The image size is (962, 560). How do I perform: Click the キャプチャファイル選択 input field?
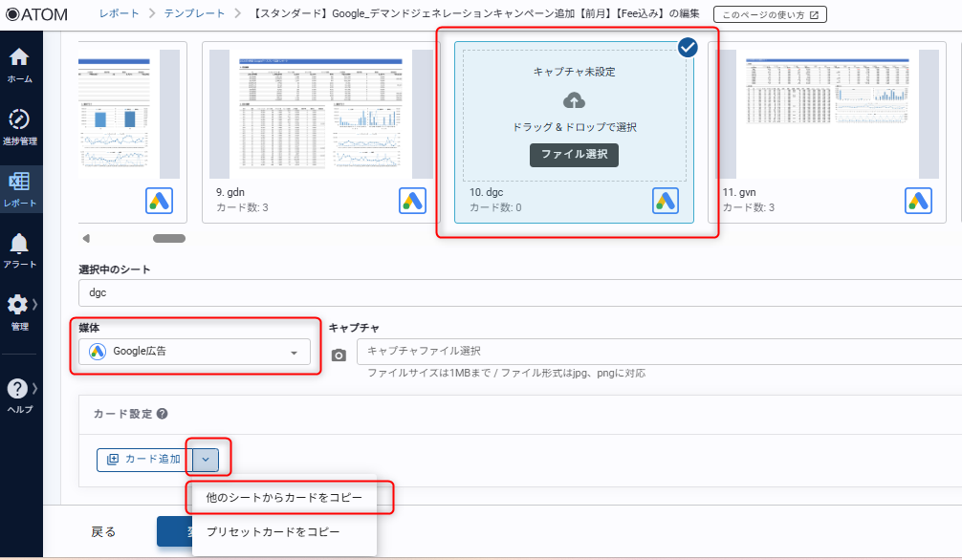point(660,352)
